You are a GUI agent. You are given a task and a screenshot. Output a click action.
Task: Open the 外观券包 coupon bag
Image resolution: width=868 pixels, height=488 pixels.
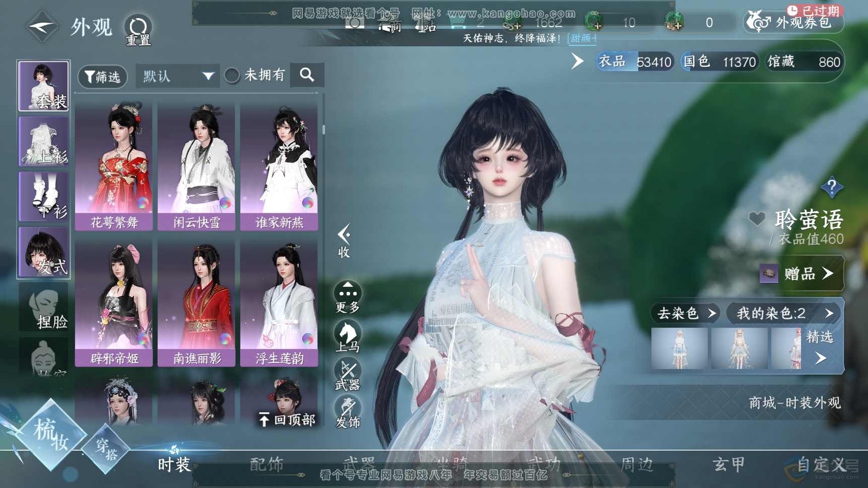tap(793, 22)
